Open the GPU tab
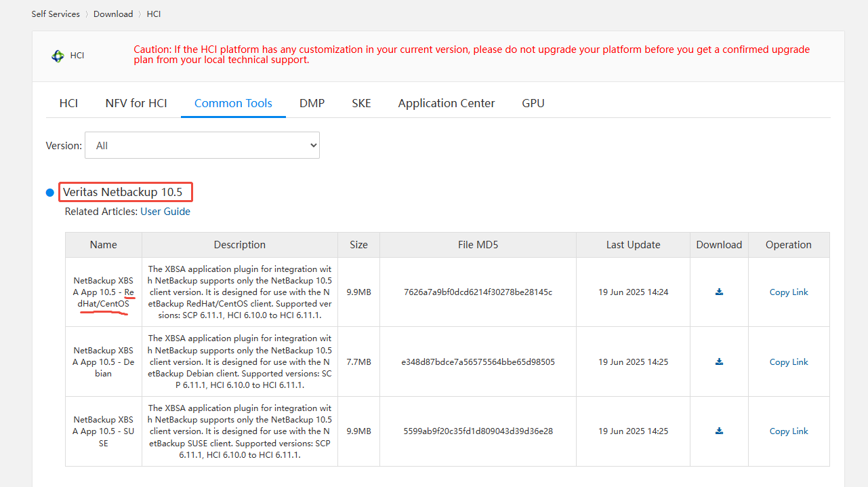This screenshot has height=487, width=868. [533, 103]
